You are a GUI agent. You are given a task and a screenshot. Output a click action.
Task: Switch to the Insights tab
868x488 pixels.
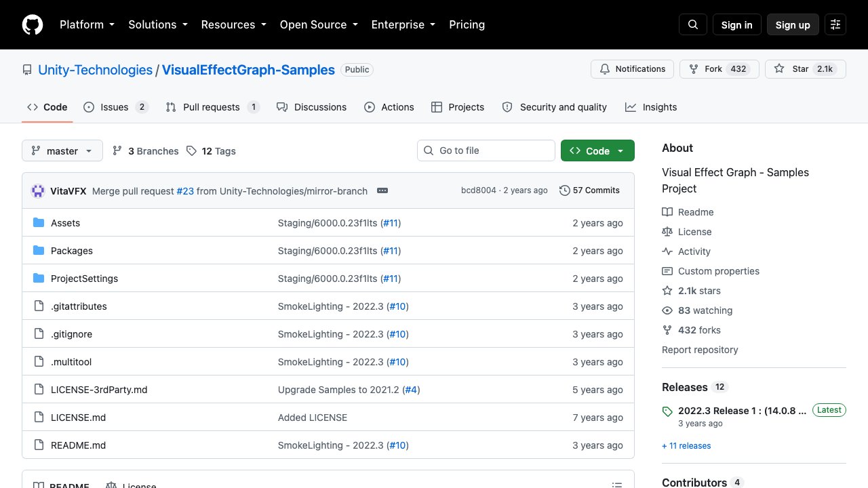click(x=651, y=107)
